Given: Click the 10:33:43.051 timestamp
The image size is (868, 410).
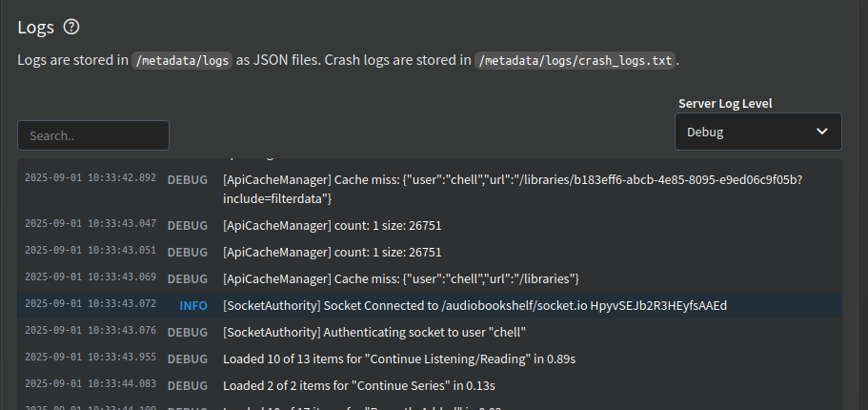Looking at the screenshot, I should (x=90, y=251).
